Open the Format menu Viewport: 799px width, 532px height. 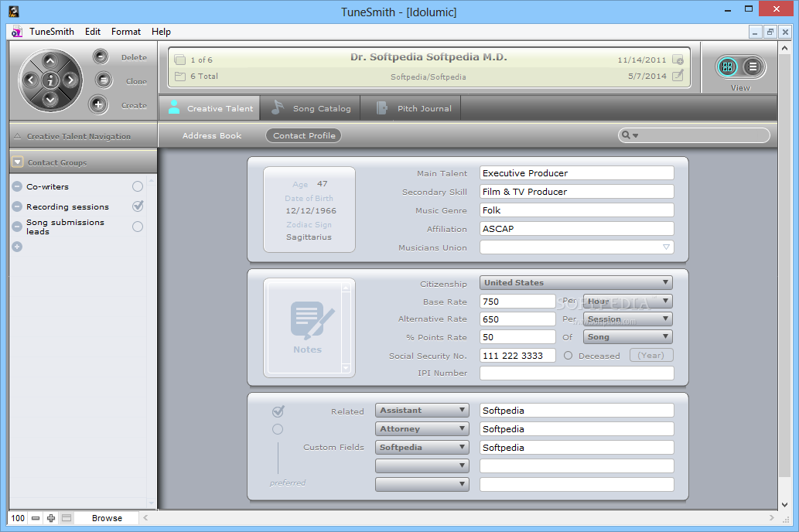[x=126, y=32]
